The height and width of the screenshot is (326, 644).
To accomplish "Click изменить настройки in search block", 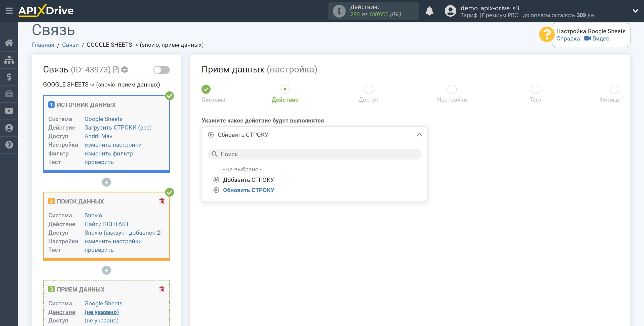I will 113,241.
